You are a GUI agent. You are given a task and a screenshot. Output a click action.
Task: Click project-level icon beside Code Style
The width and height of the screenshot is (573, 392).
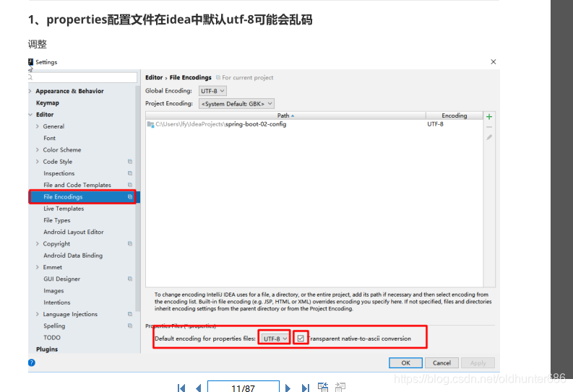[x=130, y=161]
